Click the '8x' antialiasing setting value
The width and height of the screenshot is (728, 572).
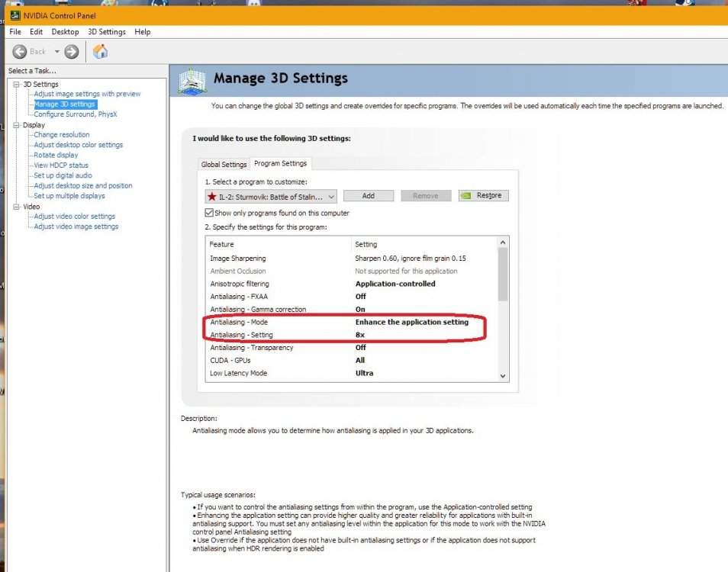point(360,335)
